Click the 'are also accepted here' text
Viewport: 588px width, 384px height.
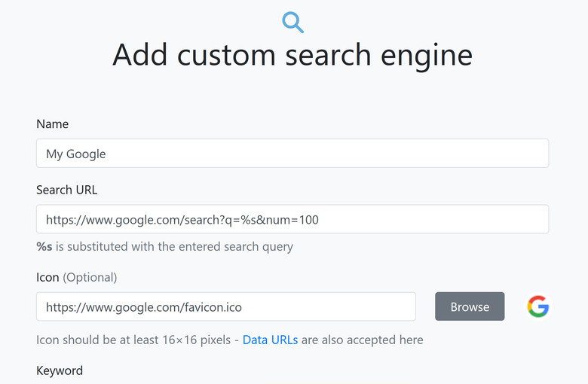pyautogui.click(x=363, y=340)
